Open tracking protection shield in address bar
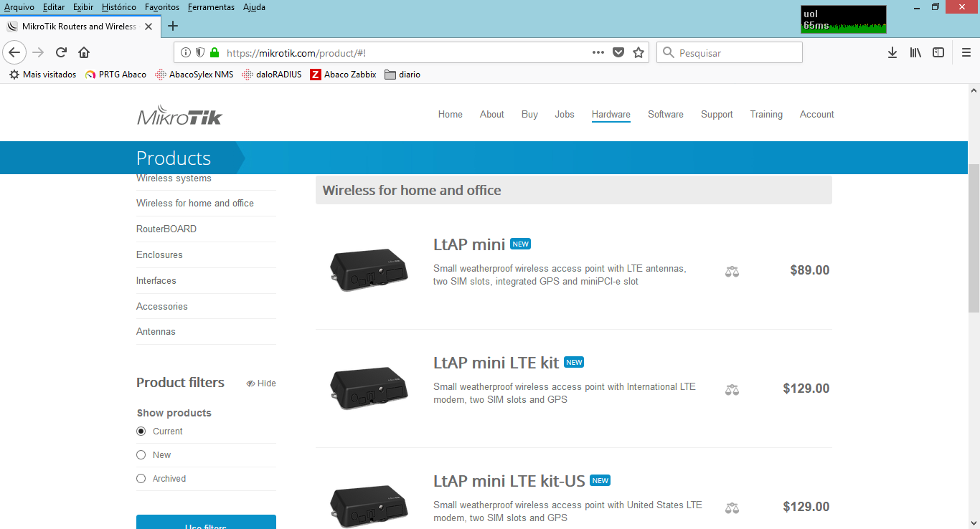 click(x=199, y=52)
